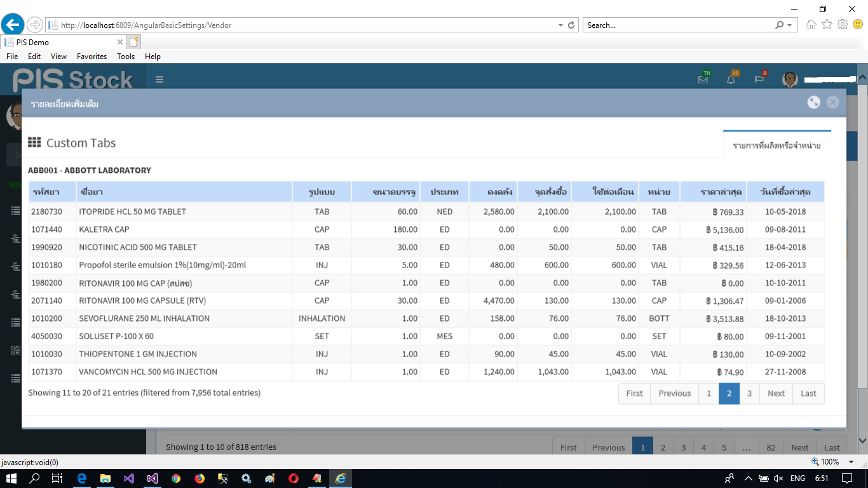This screenshot has width=868, height=488.
Task: Open the Favorites menu
Action: (x=92, y=57)
